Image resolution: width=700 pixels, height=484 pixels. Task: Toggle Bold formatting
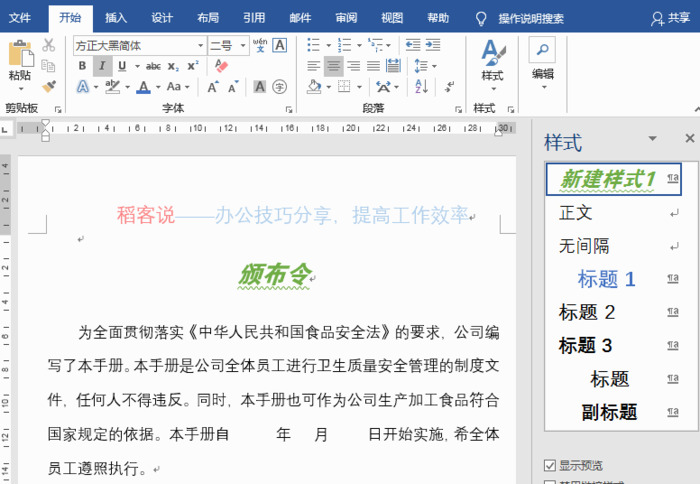pos(83,66)
